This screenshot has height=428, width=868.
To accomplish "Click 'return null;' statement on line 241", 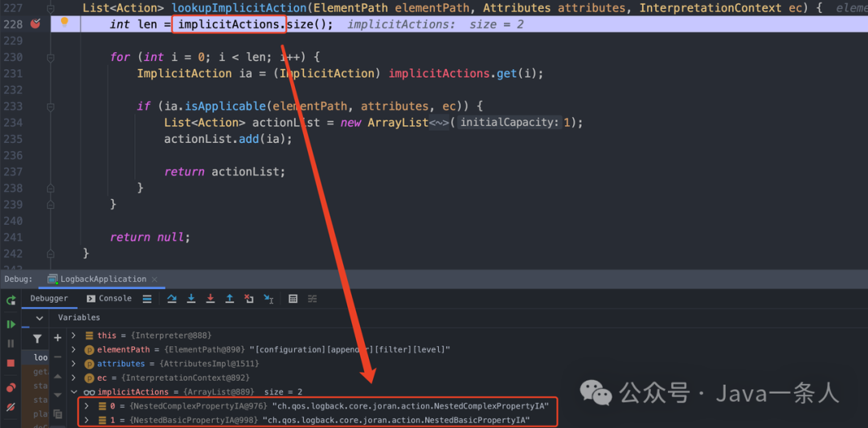I will (150, 237).
